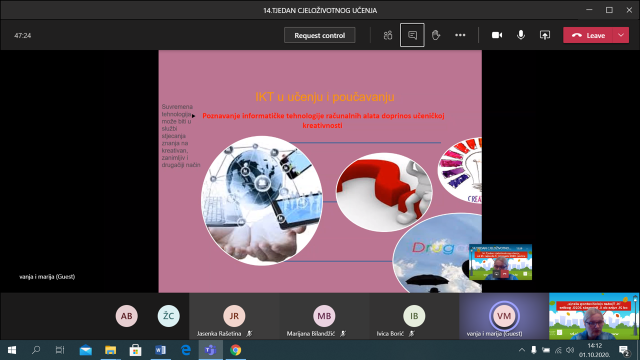Click the tray microphone indicator icon
This screenshot has width=640, height=360.
click(x=533, y=350)
